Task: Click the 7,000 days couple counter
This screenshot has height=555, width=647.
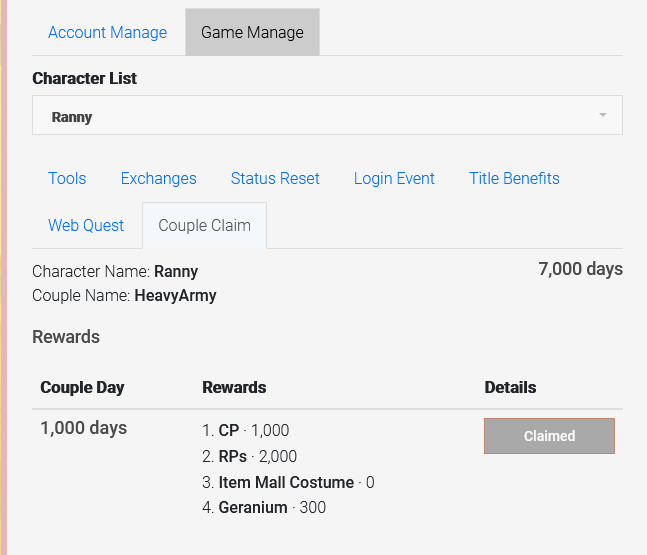Action: click(x=580, y=269)
